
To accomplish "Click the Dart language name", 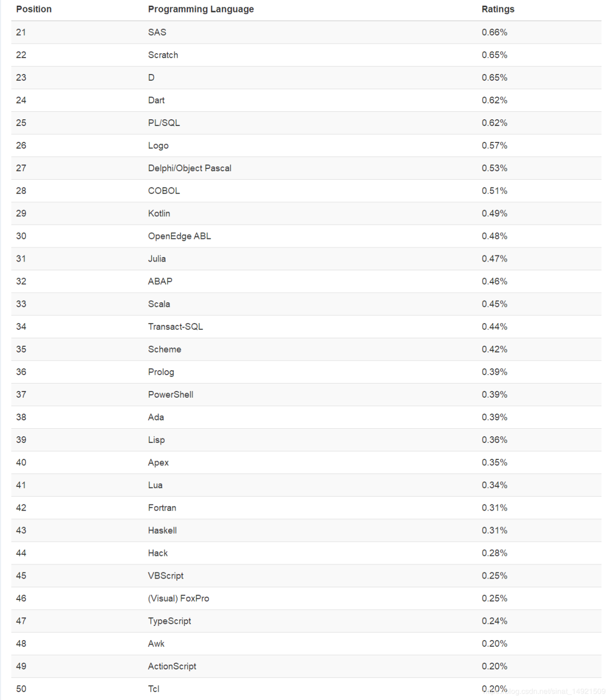I will point(156,100).
